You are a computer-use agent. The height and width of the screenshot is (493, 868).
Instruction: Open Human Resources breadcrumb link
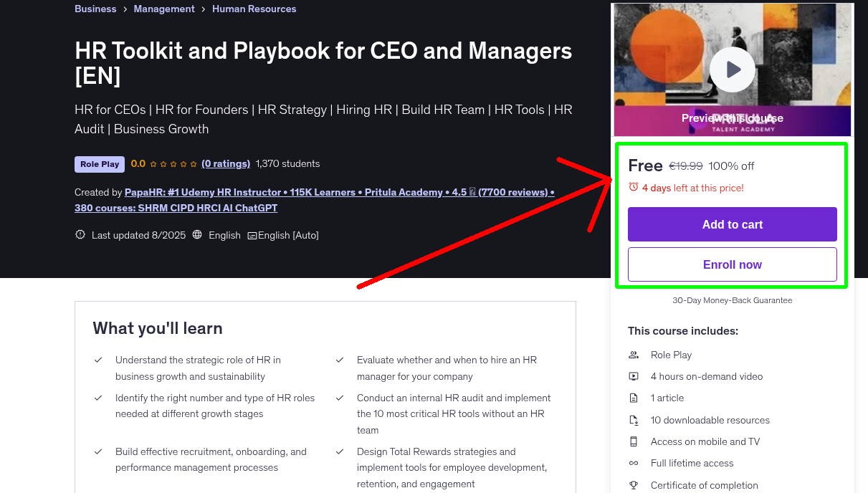click(254, 9)
